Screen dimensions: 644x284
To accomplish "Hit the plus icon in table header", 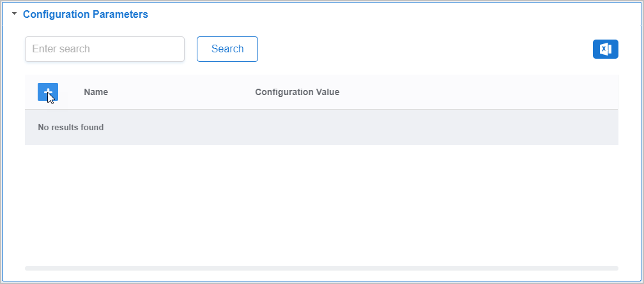I will click(x=48, y=92).
